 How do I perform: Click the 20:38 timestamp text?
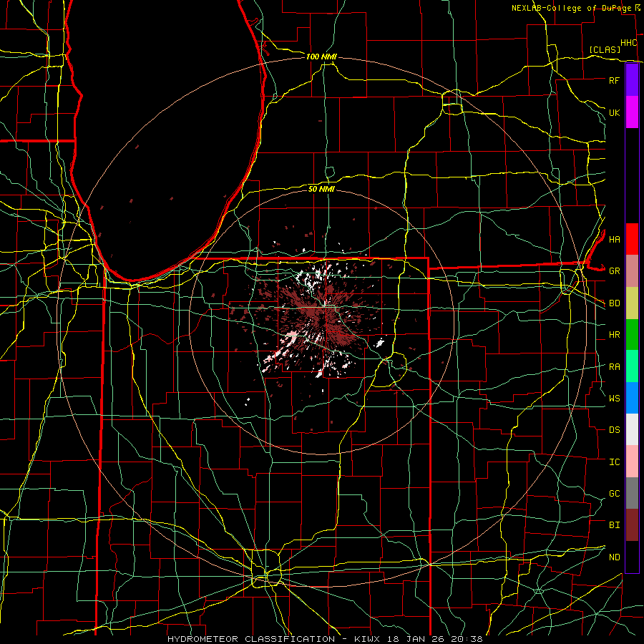point(468,639)
